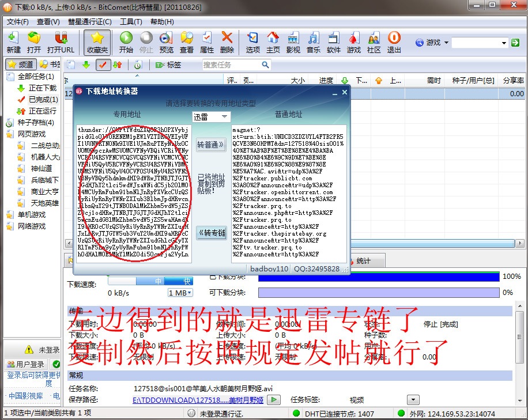Screen dimensions: 528x420
Task: Open the E:\TDDOWNLOAD save path link
Action: click(x=198, y=400)
